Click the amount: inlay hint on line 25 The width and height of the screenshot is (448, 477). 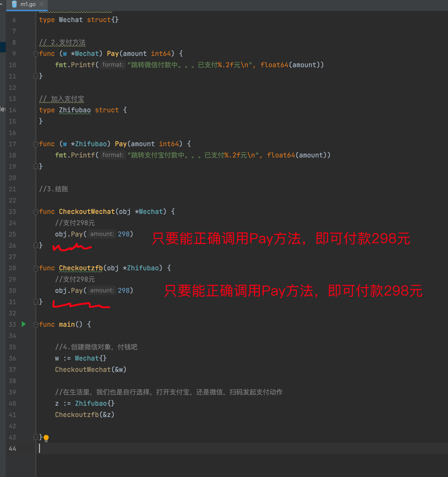101,234
